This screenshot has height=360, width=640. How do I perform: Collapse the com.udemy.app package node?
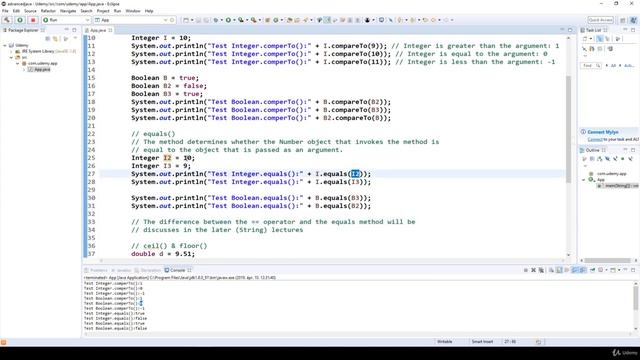pos(18,63)
